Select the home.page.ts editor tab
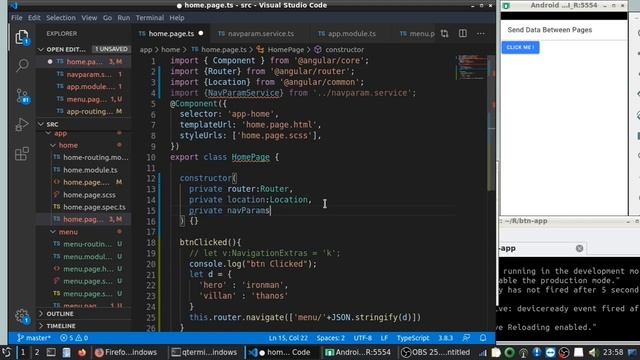 point(171,34)
